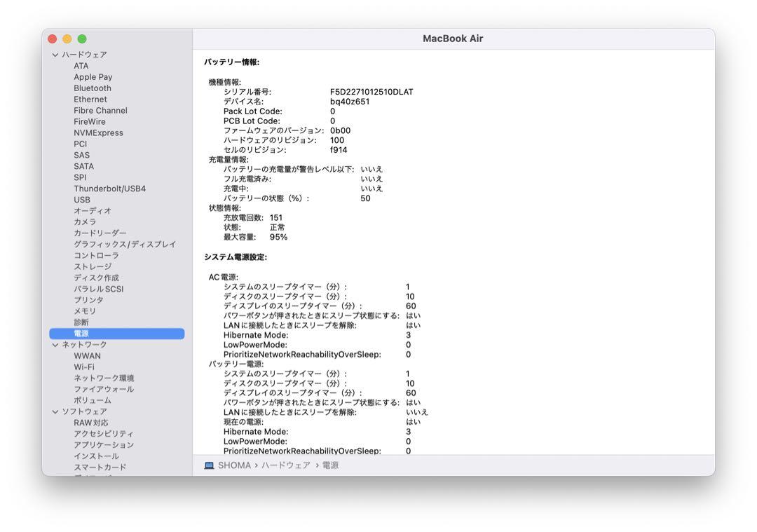Click the ソフトウェア section header label
The width and height of the screenshot is (757, 532).
coord(85,411)
